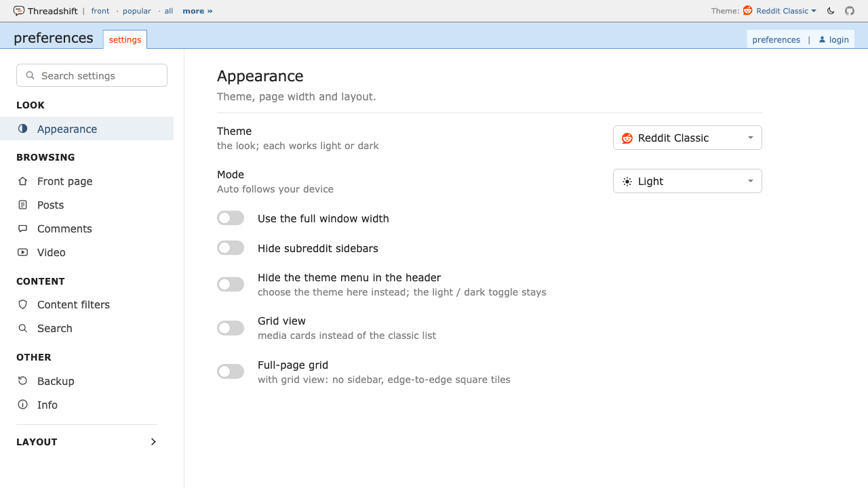
Task: Click the all link in header
Action: click(169, 11)
